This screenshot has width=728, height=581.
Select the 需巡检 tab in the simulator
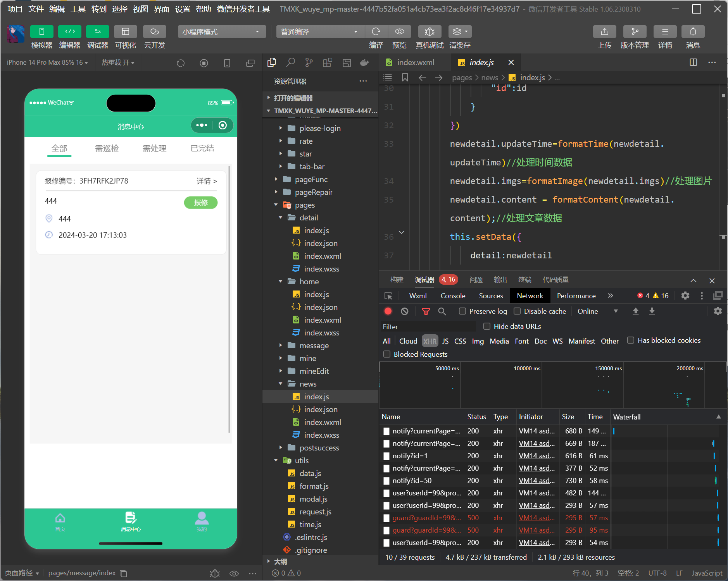[107, 148]
